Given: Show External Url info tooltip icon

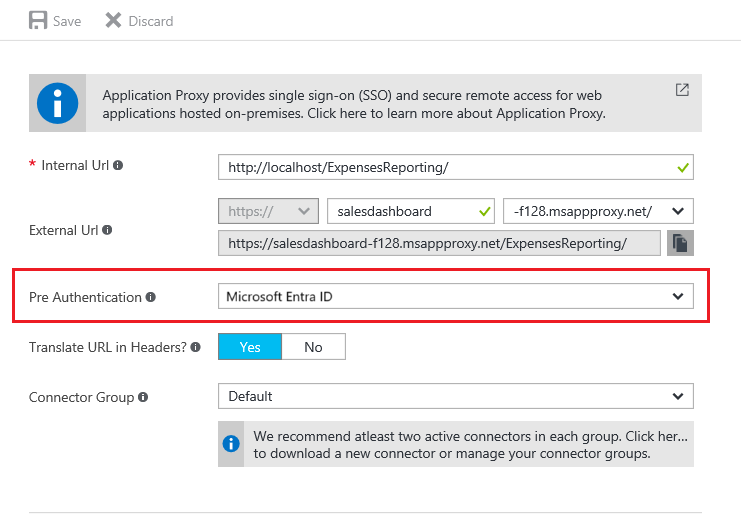Looking at the screenshot, I should pos(107,229).
